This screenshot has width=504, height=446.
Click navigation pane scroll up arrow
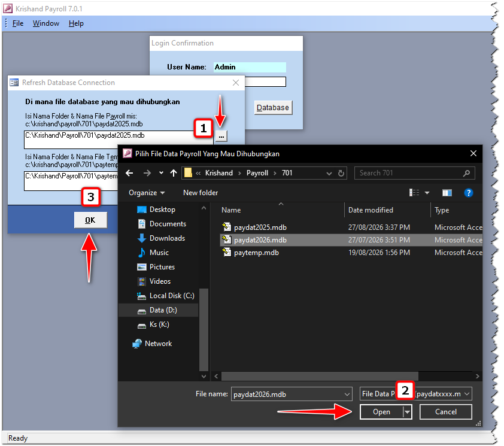coord(204,208)
